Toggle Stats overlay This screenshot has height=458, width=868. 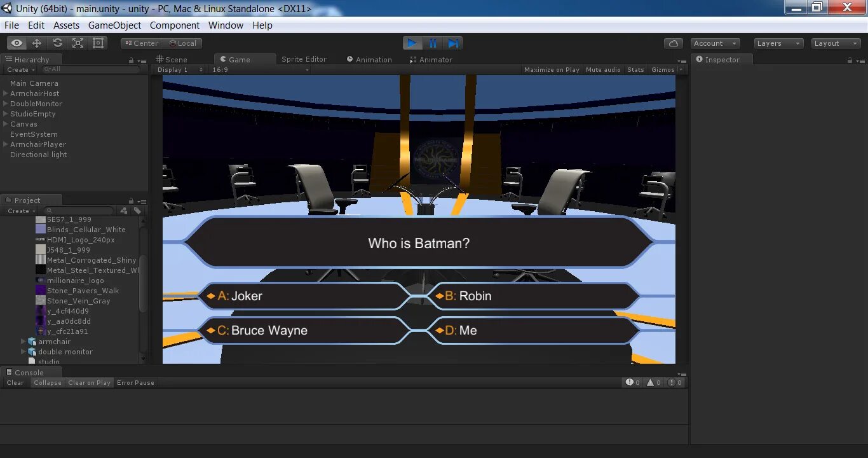click(x=635, y=70)
